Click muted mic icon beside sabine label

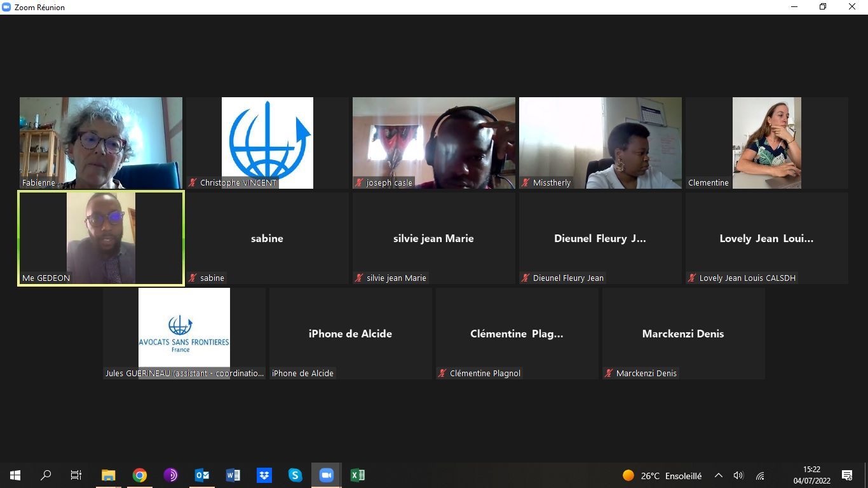(193, 278)
